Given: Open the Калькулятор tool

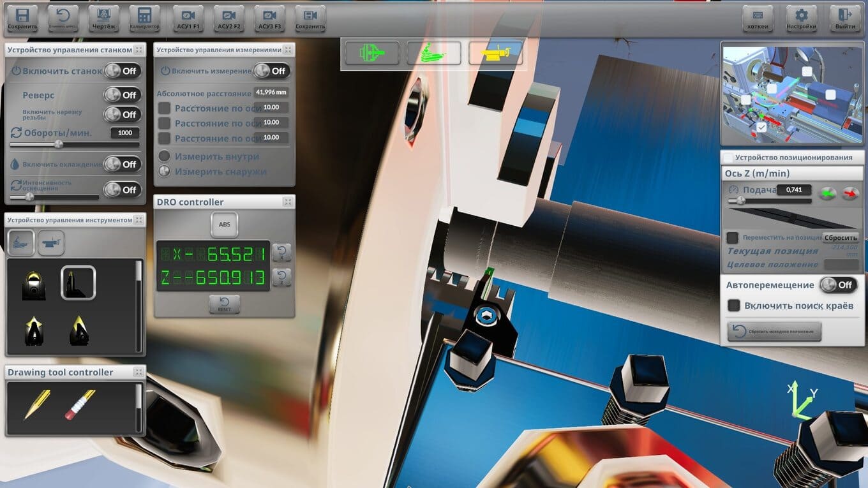Looking at the screenshot, I should point(144,19).
